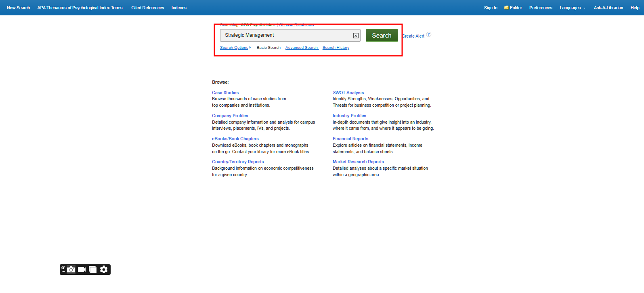The height and width of the screenshot is (293, 644).
Task: Expand Search Options
Action: (x=235, y=48)
